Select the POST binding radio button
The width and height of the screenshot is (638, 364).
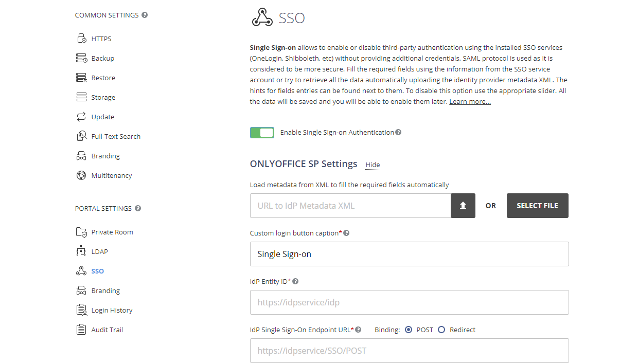tap(409, 330)
